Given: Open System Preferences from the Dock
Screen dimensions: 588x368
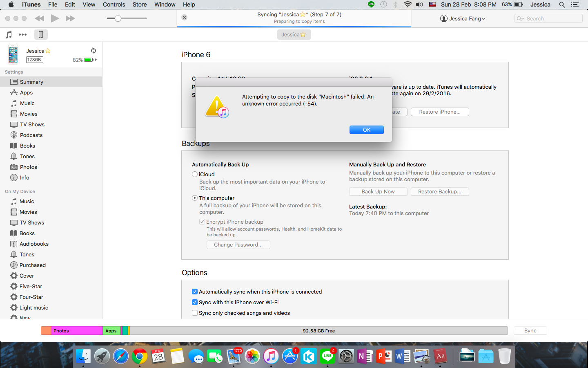Looking at the screenshot, I should pos(346,356).
